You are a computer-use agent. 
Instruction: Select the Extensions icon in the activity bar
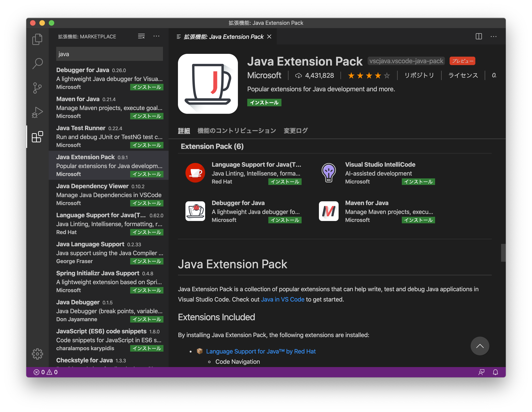37,137
